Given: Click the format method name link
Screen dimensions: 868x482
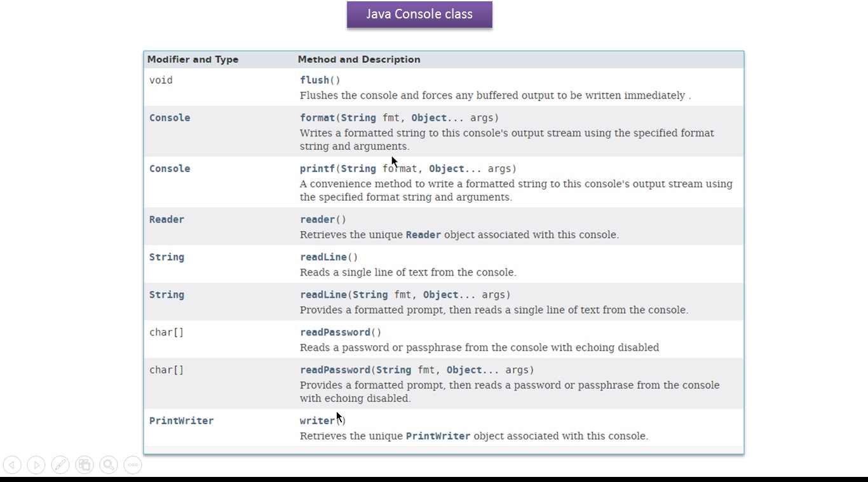Looking at the screenshot, I should (317, 117).
